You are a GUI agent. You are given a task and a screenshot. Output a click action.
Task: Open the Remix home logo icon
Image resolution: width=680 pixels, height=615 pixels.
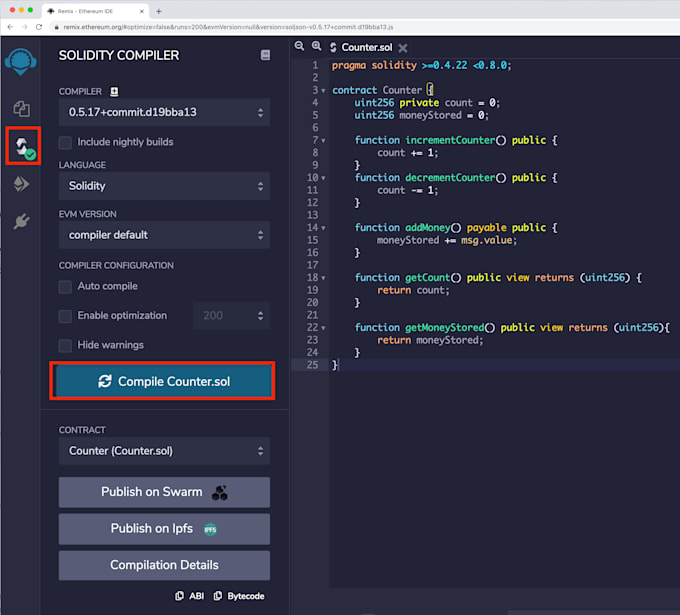20,61
